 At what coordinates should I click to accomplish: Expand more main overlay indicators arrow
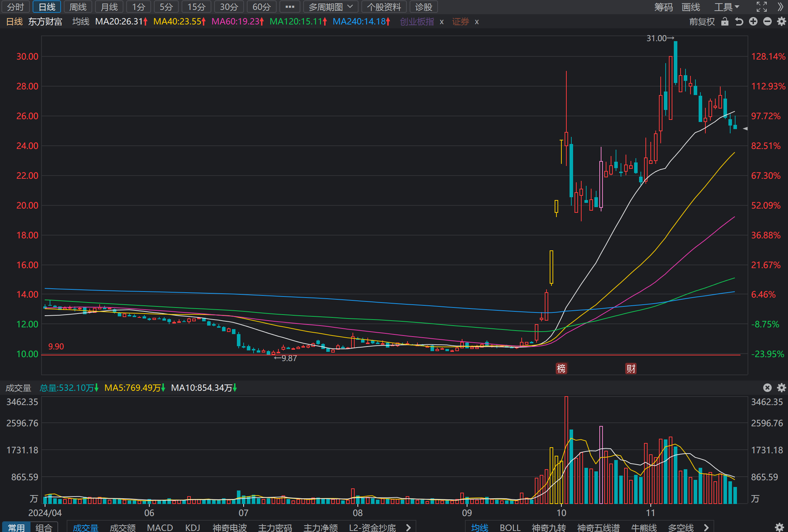706,528
